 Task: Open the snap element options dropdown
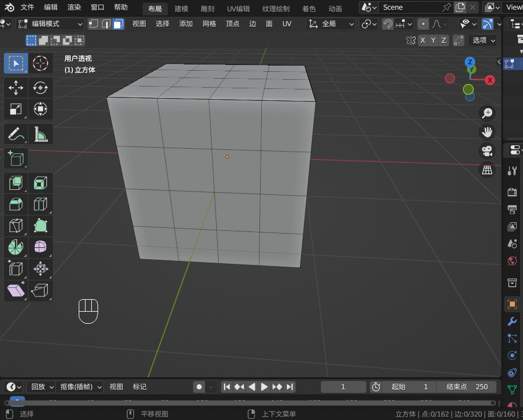pyautogui.click(x=404, y=24)
